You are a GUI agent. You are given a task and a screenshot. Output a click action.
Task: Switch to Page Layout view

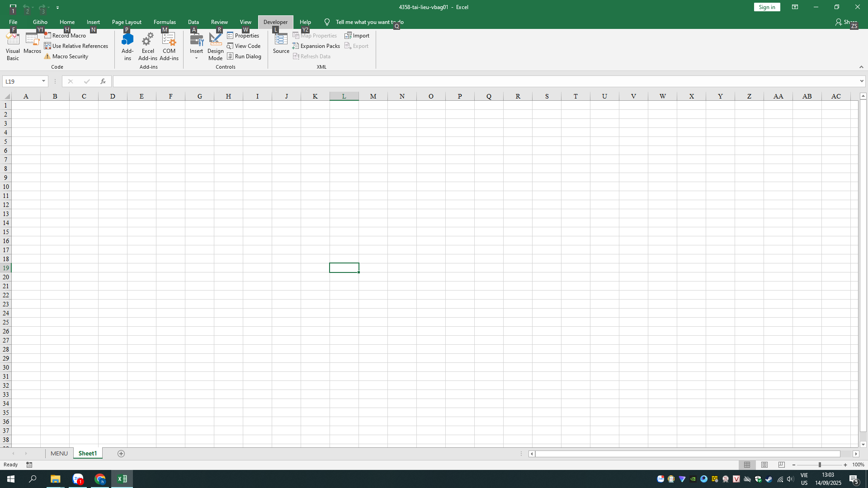(x=764, y=465)
